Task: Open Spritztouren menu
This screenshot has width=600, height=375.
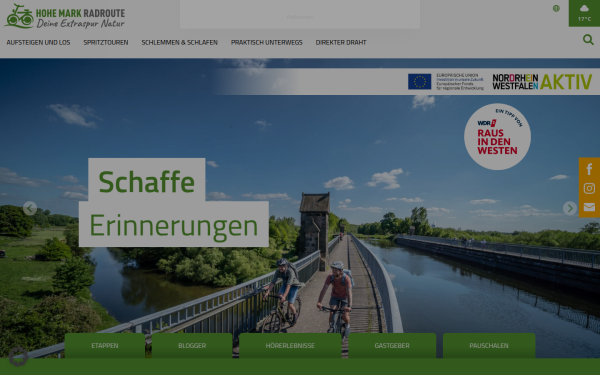Action: point(106,42)
